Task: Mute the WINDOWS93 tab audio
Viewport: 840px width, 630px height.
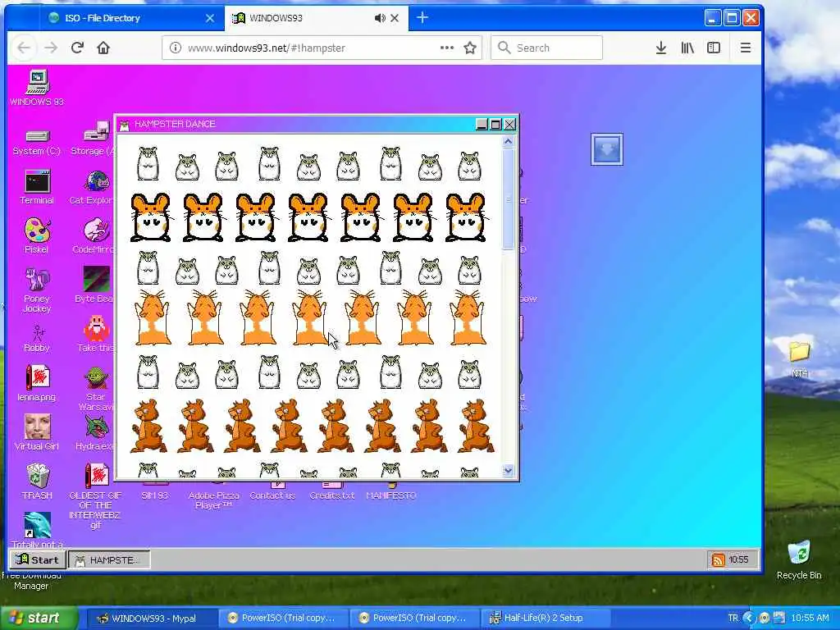Action: coord(379,18)
